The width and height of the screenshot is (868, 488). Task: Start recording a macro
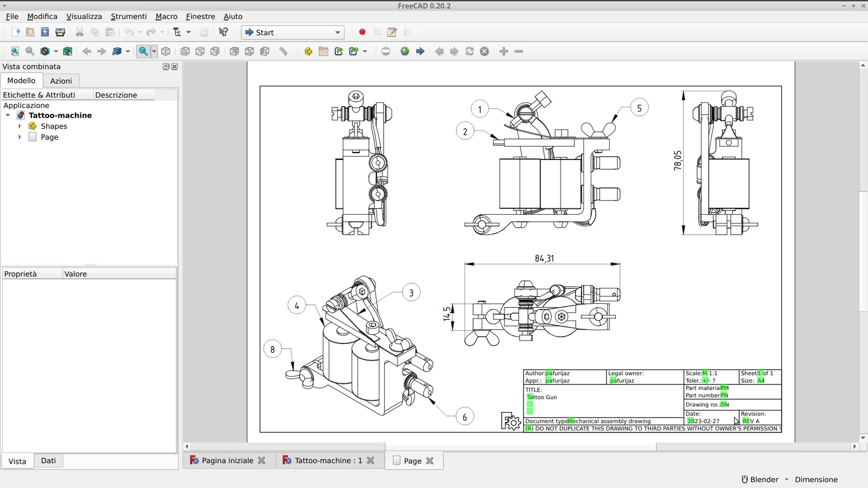(362, 32)
